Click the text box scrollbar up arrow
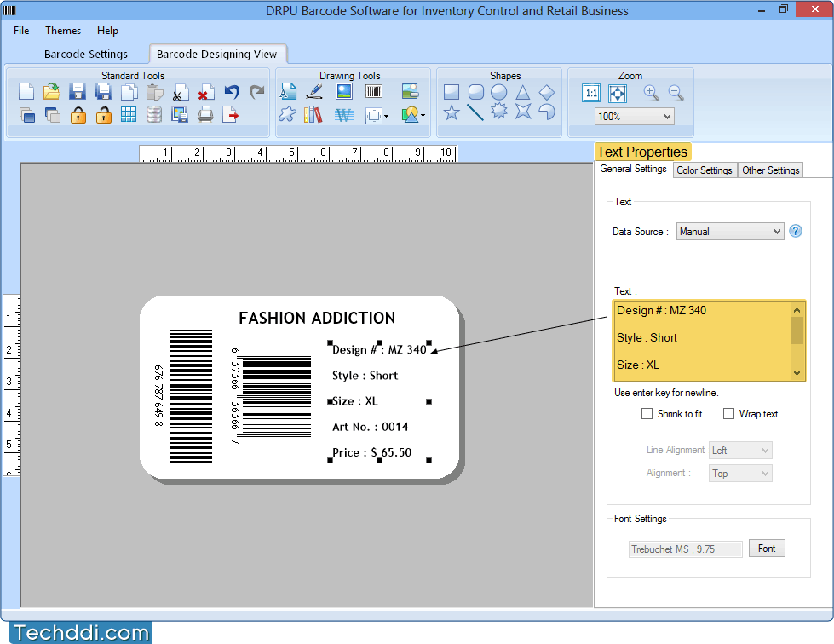This screenshot has width=834, height=644. [797, 309]
